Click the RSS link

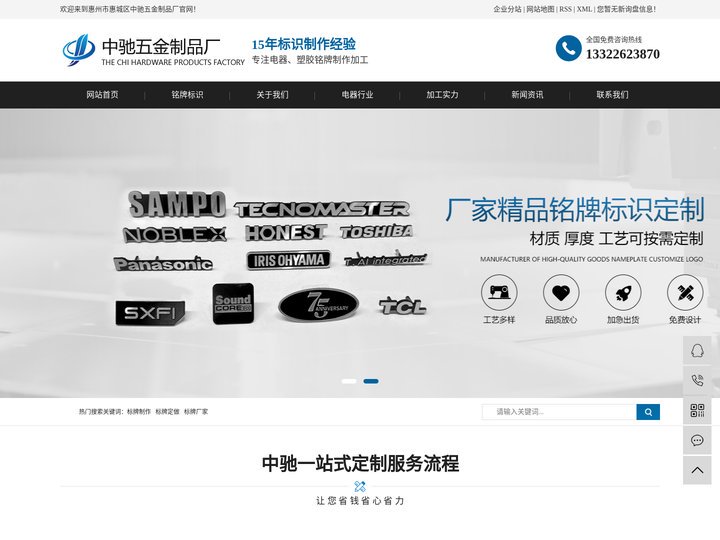pos(565,9)
